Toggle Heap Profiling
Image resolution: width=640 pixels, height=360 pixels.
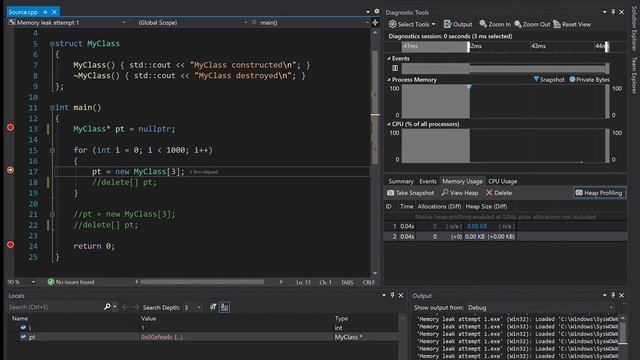coord(599,193)
